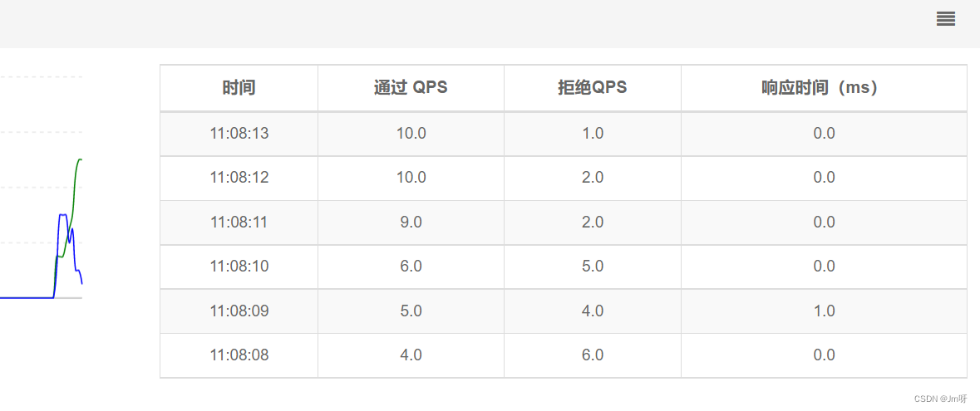Click pass QPS 4.0 cell
The height and width of the screenshot is (411, 980).
(x=411, y=355)
